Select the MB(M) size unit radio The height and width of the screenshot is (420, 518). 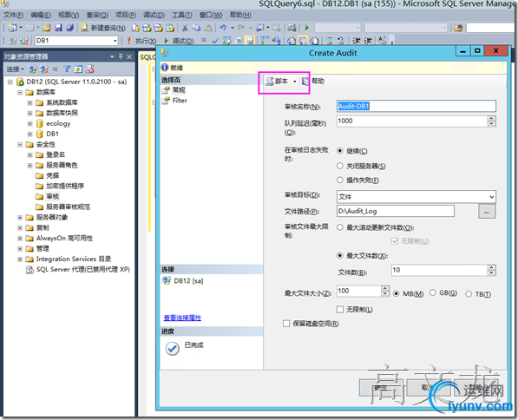pos(397,293)
